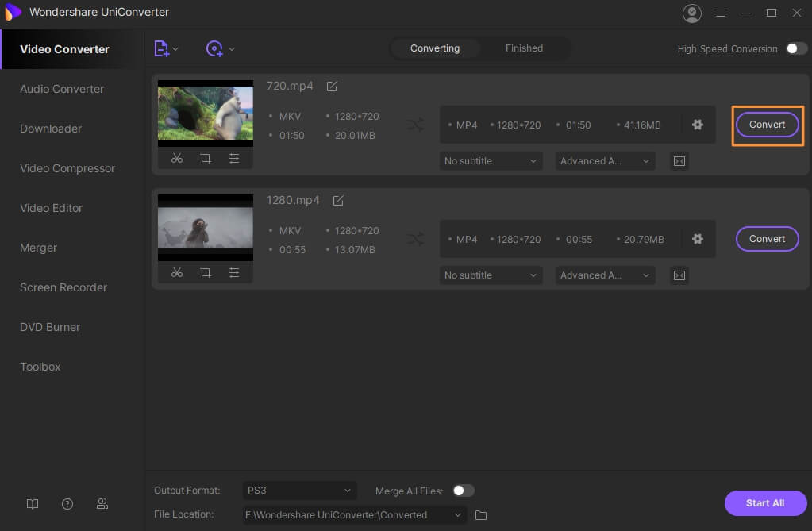The width and height of the screenshot is (812, 531).
Task: Click rename pencil icon next to 1280.mp4
Action: point(338,201)
